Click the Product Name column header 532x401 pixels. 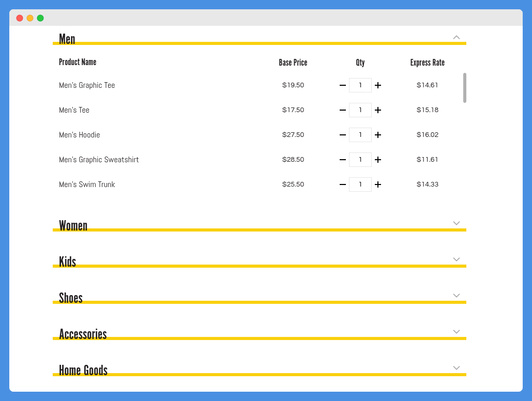(x=78, y=62)
